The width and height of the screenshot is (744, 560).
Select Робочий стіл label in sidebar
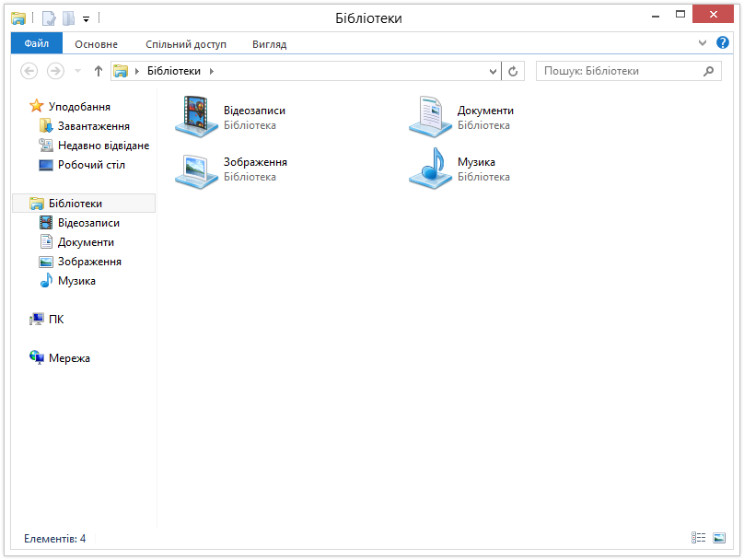pos(91,165)
